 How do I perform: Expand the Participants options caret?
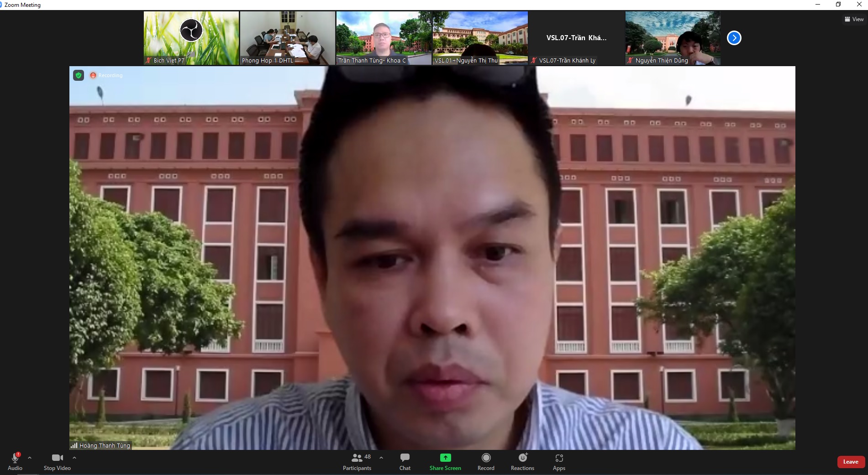pyautogui.click(x=381, y=458)
